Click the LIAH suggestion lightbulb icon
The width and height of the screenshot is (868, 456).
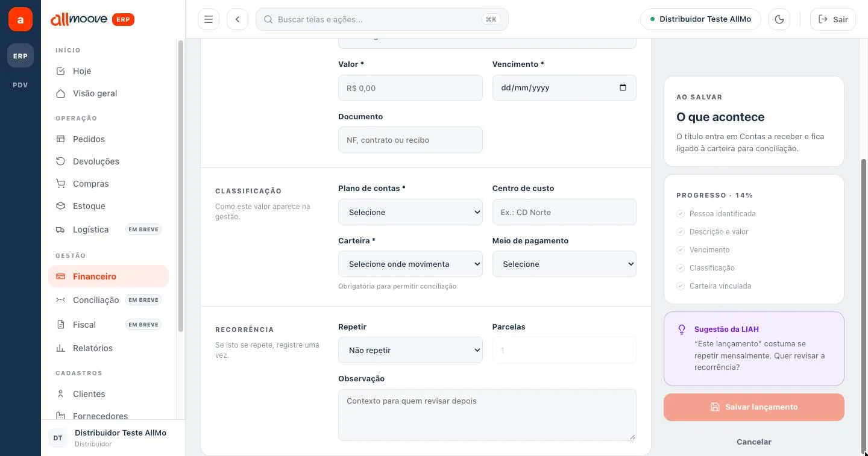point(682,330)
